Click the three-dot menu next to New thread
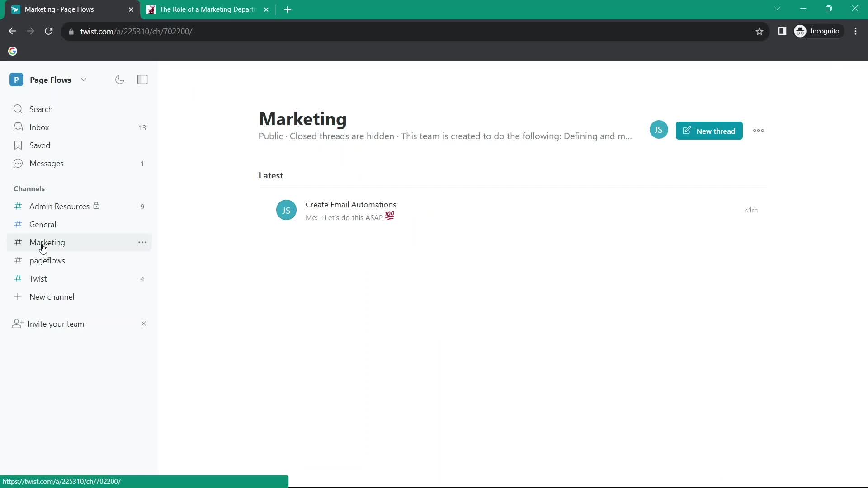This screenshot has height=488, width=868. [758, 131]
